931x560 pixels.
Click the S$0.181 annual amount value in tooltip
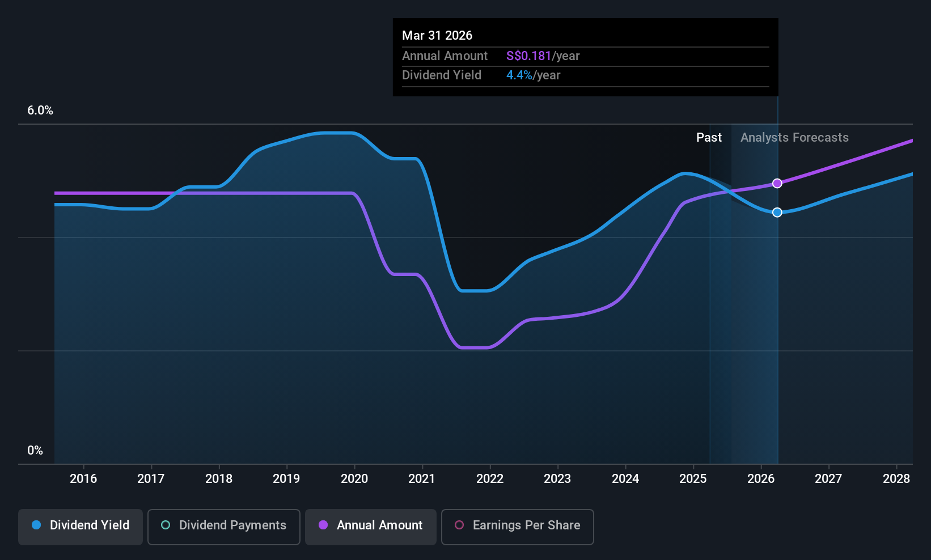[x=528, y=56]
